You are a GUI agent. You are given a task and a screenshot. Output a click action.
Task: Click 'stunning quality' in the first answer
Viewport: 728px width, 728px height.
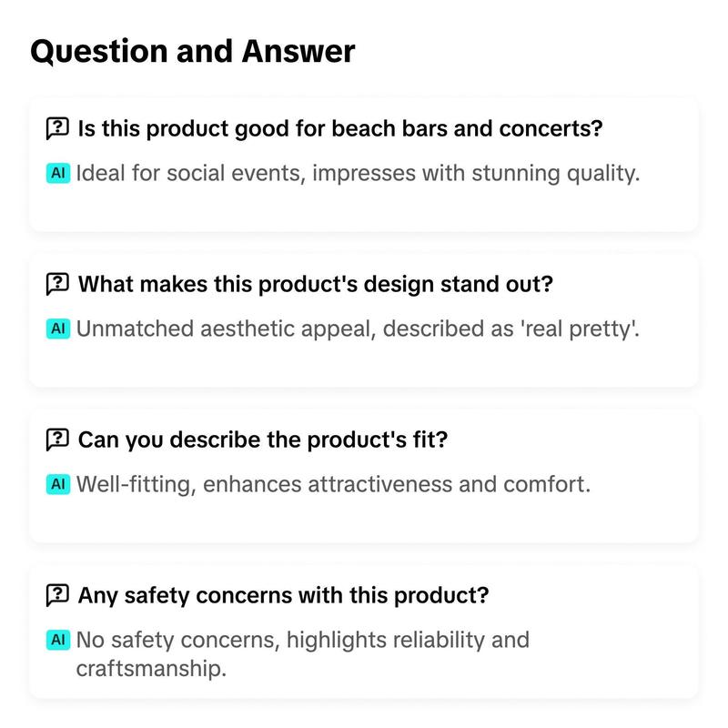click(556, 174)
